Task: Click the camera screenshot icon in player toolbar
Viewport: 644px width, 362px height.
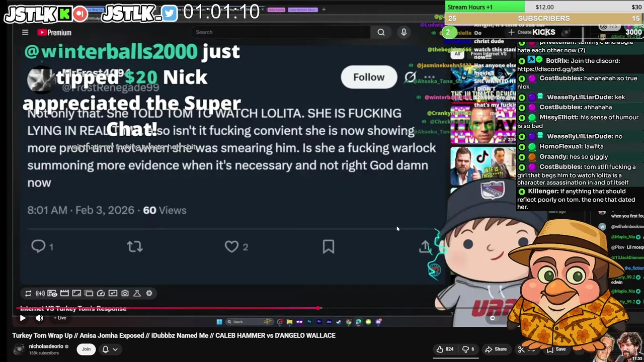Action: [x=125, y=293]
